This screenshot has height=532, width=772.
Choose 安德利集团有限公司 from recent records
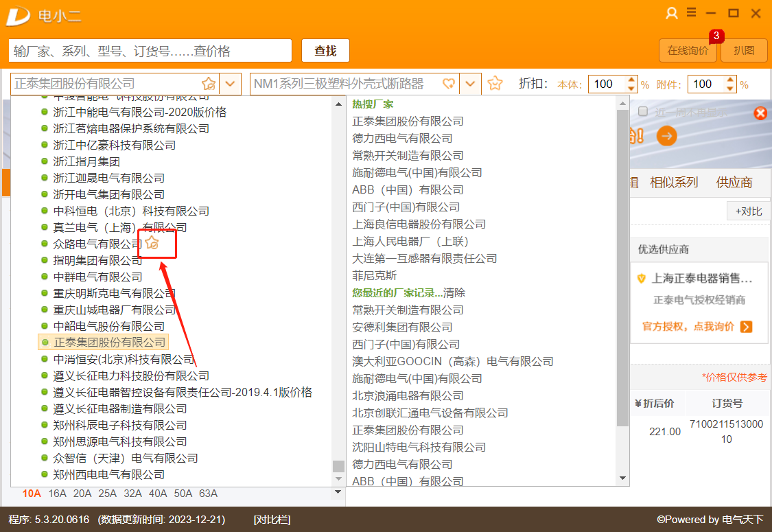(x=402, y=327)
